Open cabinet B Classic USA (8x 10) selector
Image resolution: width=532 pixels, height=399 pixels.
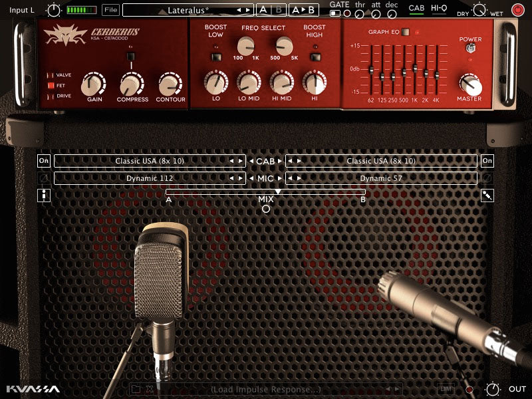[381, 161]
